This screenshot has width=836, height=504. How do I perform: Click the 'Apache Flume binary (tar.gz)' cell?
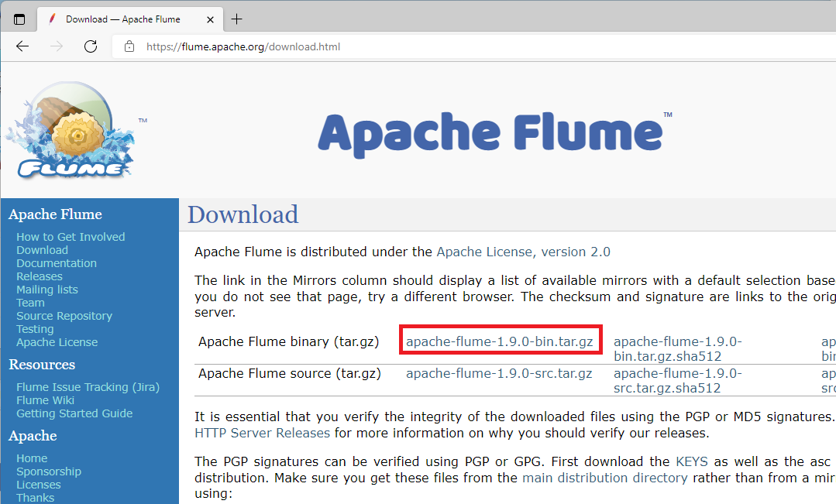289,341
